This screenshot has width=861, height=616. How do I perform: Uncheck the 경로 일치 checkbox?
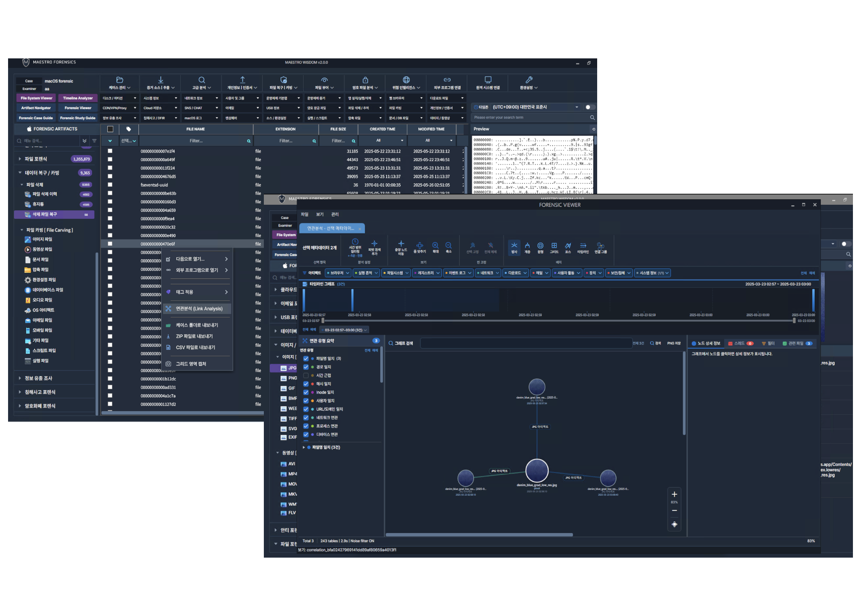point(306,367)
